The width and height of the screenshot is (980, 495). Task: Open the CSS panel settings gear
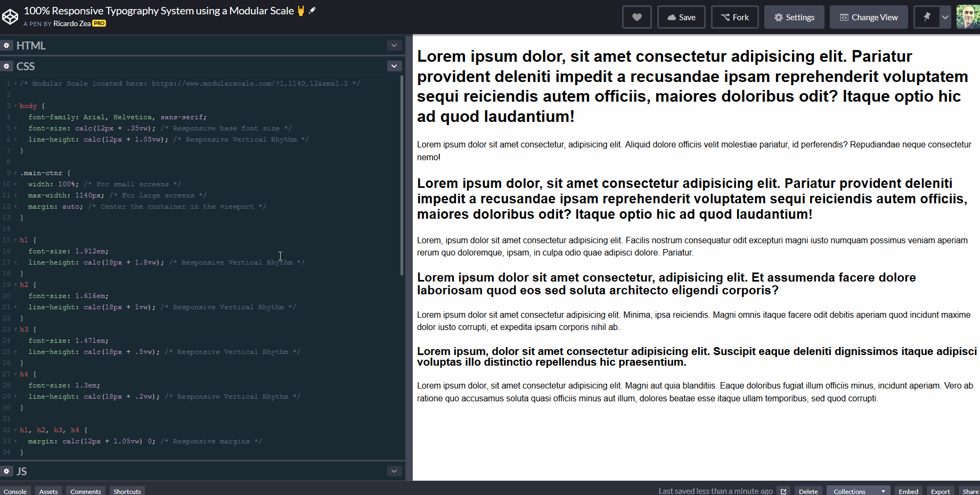(x=7, y=66)
